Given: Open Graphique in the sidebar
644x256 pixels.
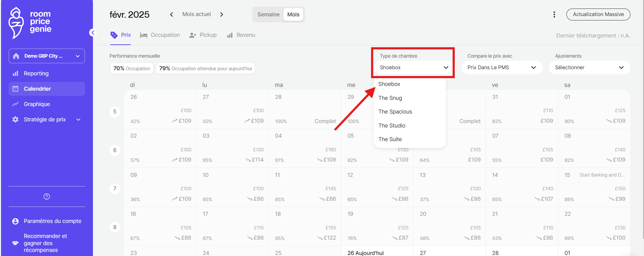Looking at the screenshot, I should coord(37,104).
